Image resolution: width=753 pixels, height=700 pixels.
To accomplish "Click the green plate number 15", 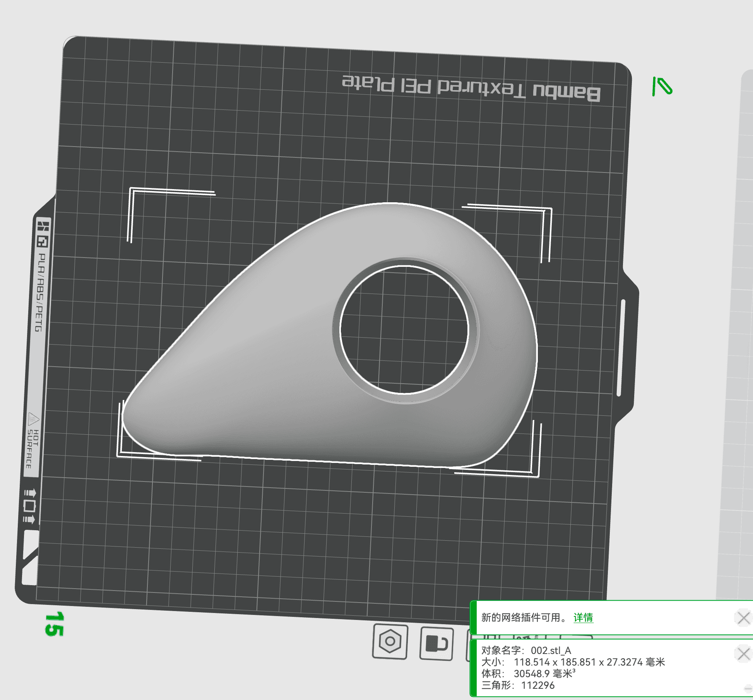I will point(54,624).
